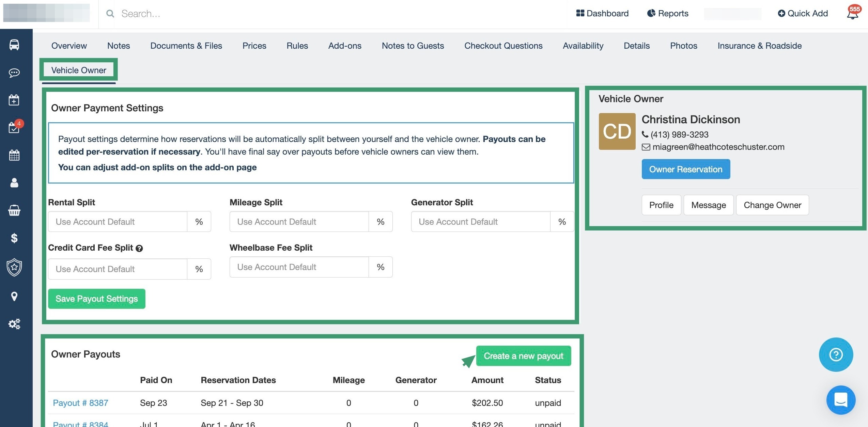Open the Reports menu item

[x=668, y=13]
